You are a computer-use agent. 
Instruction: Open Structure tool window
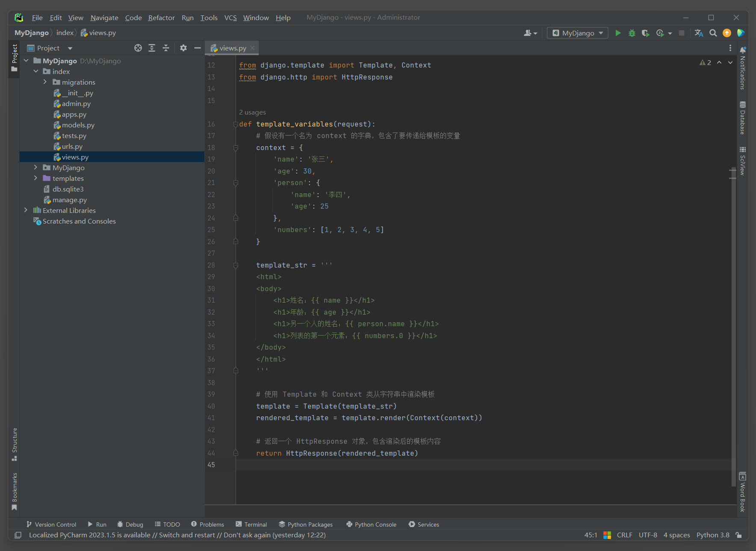15,444
